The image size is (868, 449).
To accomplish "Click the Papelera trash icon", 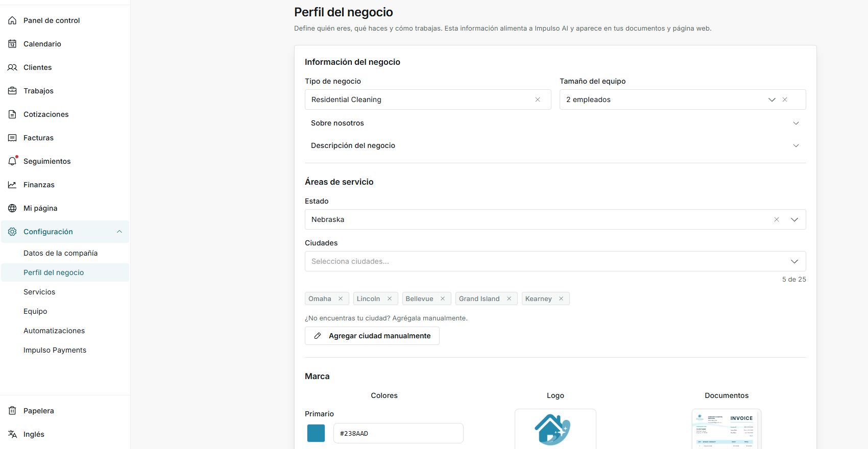I will point(12,411).
